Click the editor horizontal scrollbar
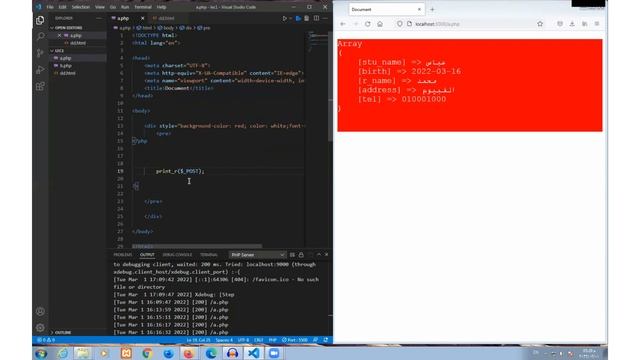The width and height of the screenshot is (640, 360). 197,246
